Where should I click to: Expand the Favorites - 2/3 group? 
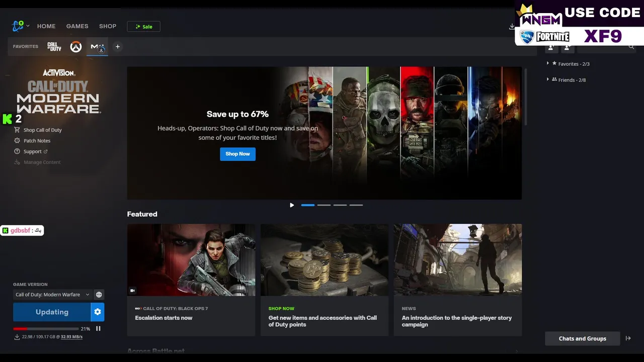pyautogui.click(x=569, y=64)
